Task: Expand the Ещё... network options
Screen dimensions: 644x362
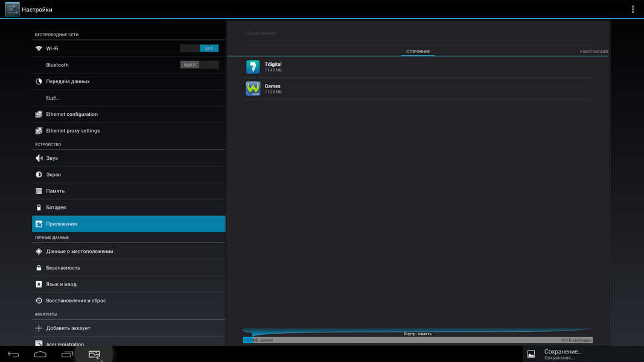Action: 53,98
